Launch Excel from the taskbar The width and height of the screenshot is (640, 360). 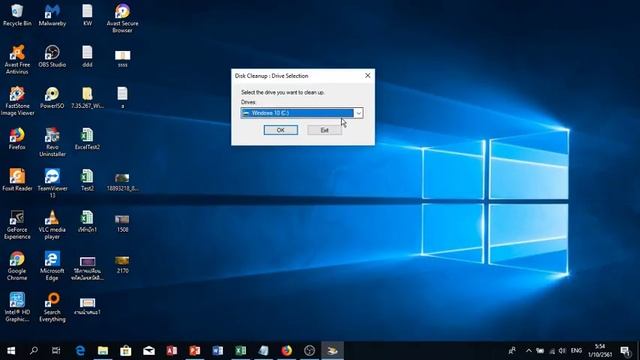coord(240,351)
